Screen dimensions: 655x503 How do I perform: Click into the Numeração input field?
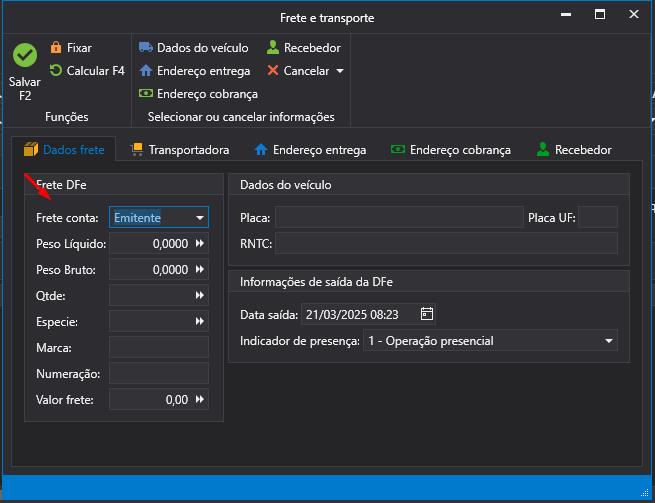[x=159, y=373]
